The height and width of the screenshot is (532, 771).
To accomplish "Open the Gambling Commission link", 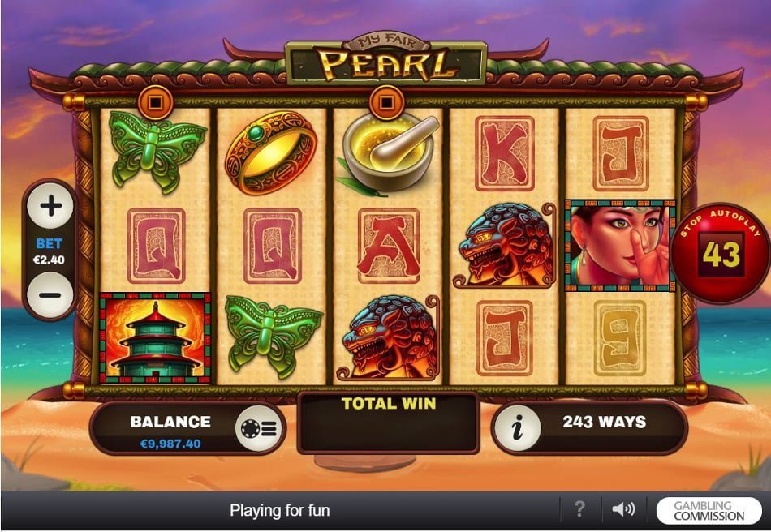I will [709, 511].
